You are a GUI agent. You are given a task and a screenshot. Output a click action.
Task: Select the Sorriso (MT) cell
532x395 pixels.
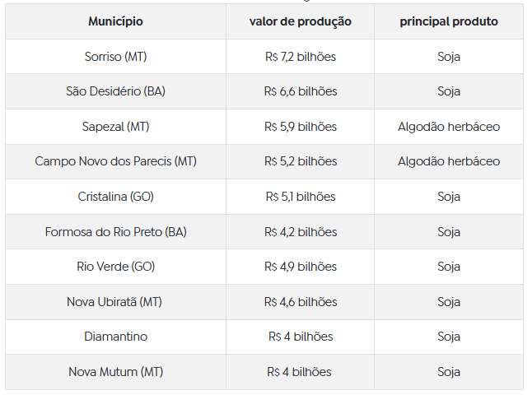(115, 57)
